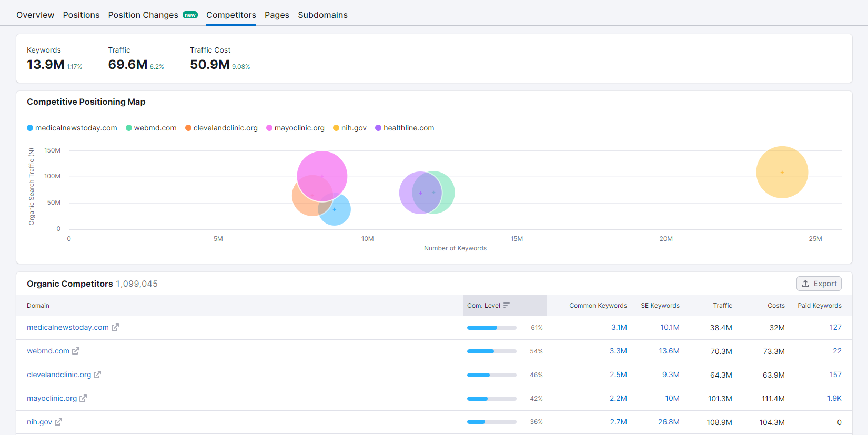Open external link icon next to mayoclinic.org

83,398
